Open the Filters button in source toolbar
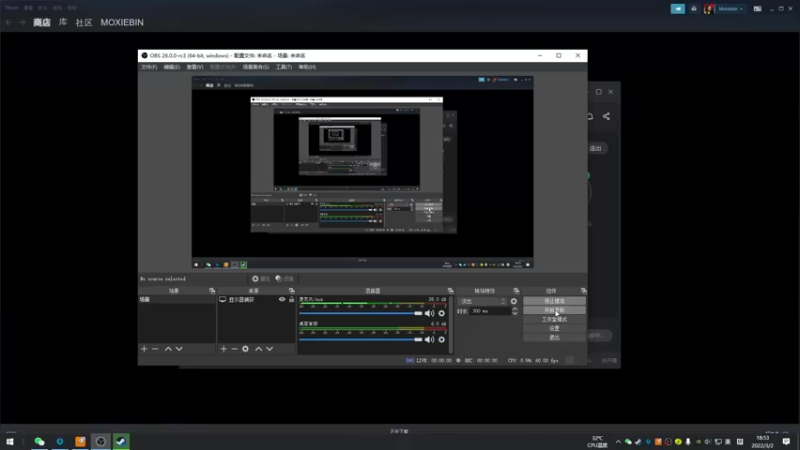The width and height of the screenshot is (800, 450). coord(285,279)
